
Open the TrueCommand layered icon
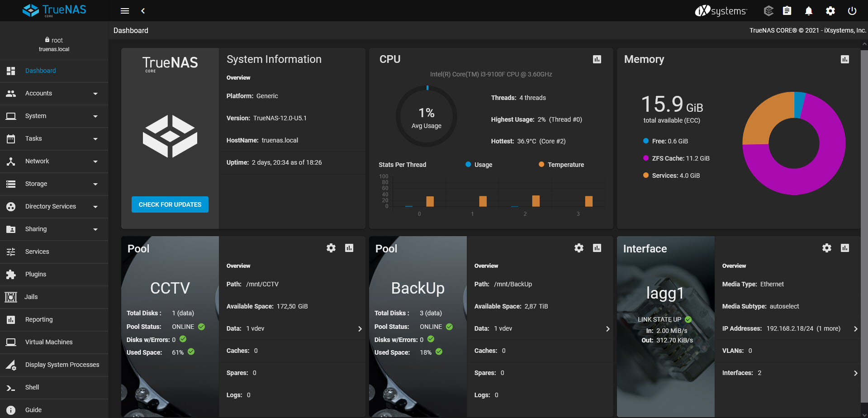pyautogui.click(x=768, y=11)
